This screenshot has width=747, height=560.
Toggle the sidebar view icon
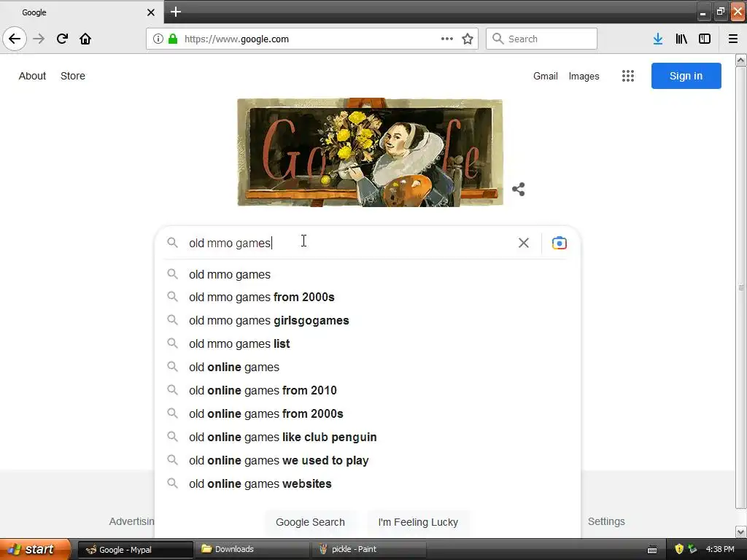(705, 39)
